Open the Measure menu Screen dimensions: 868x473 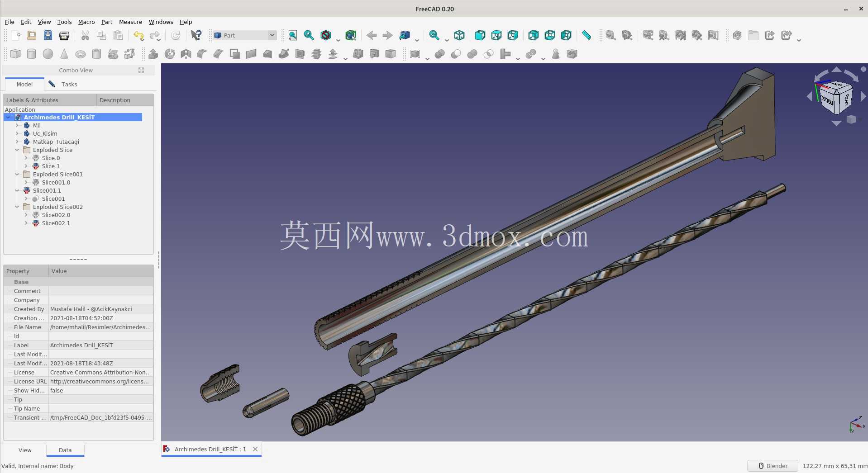(130, 22)
